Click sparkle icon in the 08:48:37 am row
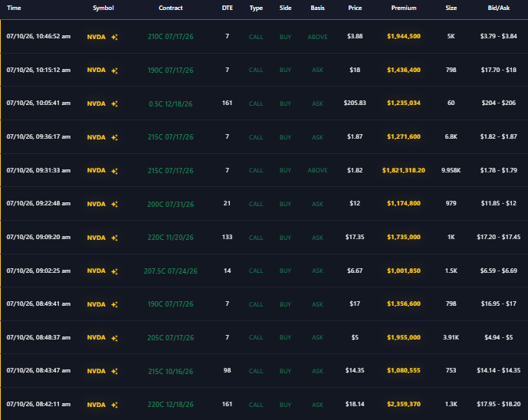 [114, 338]
